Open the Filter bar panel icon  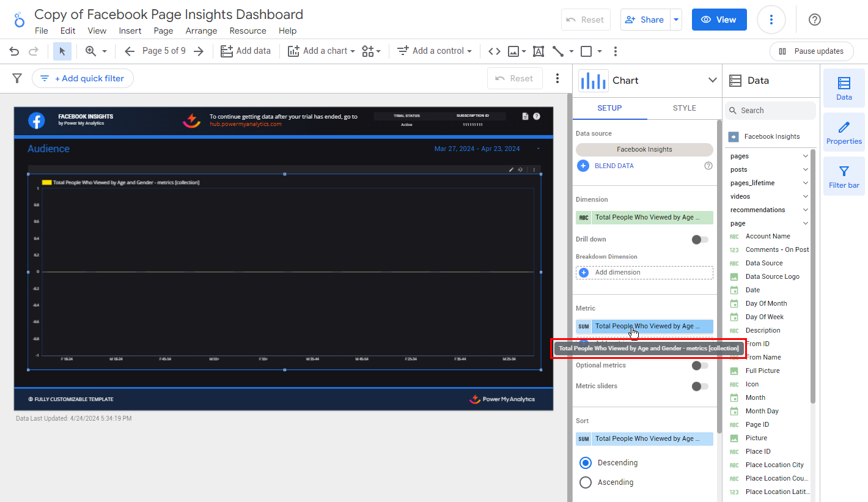[844, 177]
